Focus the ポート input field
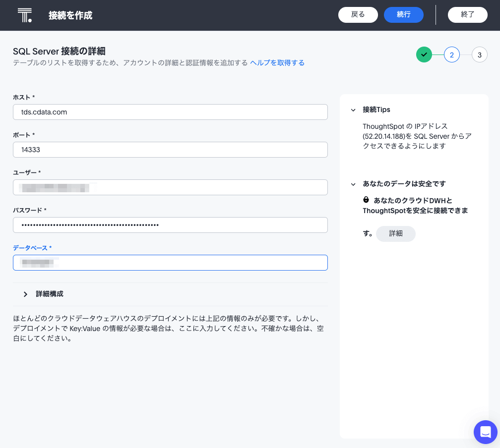This screenshot has width=500, height=448. (x=170, y=150)
